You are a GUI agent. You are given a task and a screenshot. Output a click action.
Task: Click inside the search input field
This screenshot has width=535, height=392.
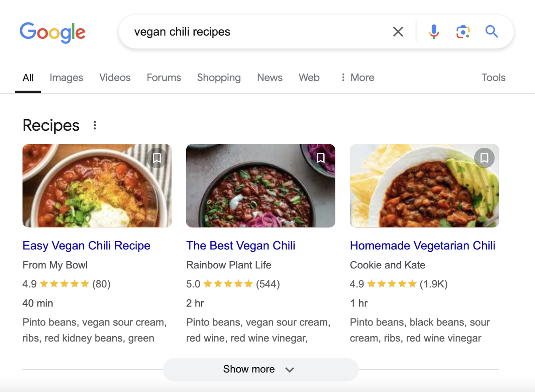[x=234, y=32]
